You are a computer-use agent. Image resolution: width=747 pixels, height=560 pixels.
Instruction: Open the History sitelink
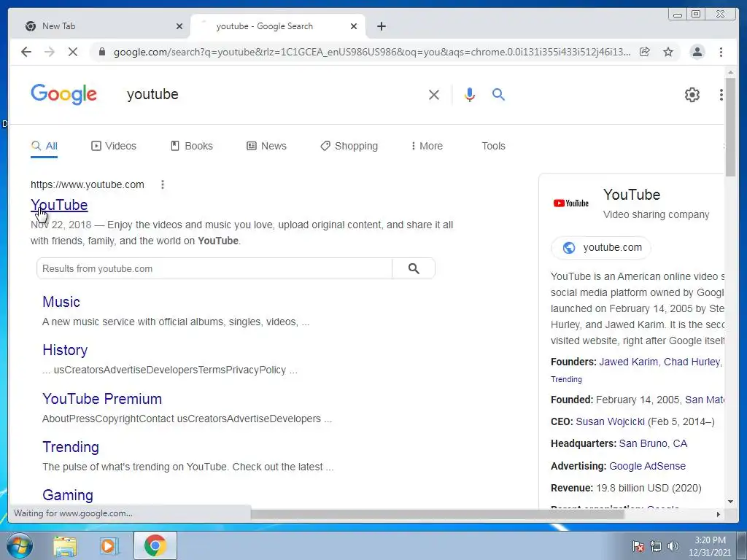[65, 350]
